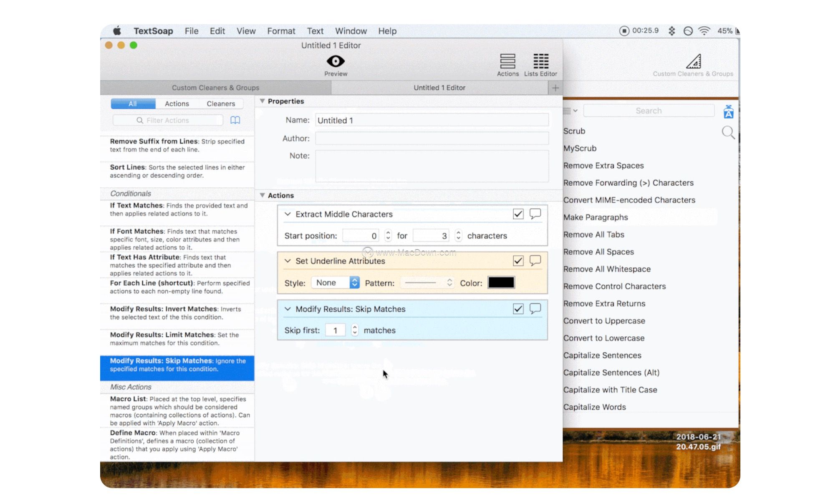Select Capitalize with Title Case in background
818x504 pixels.
(610, 390)
